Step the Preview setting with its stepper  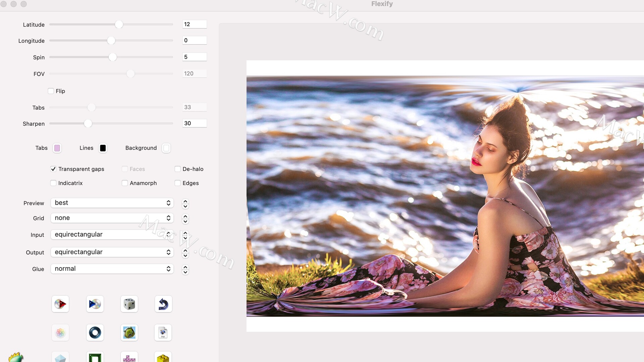coord(185,203)
